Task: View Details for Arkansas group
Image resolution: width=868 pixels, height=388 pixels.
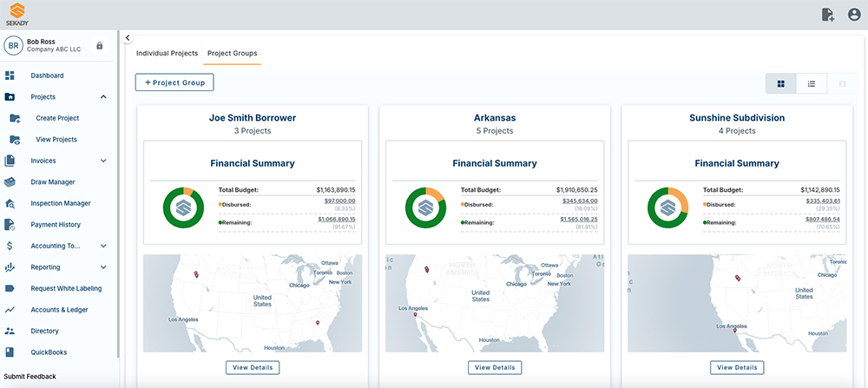Action: point(495,367)
